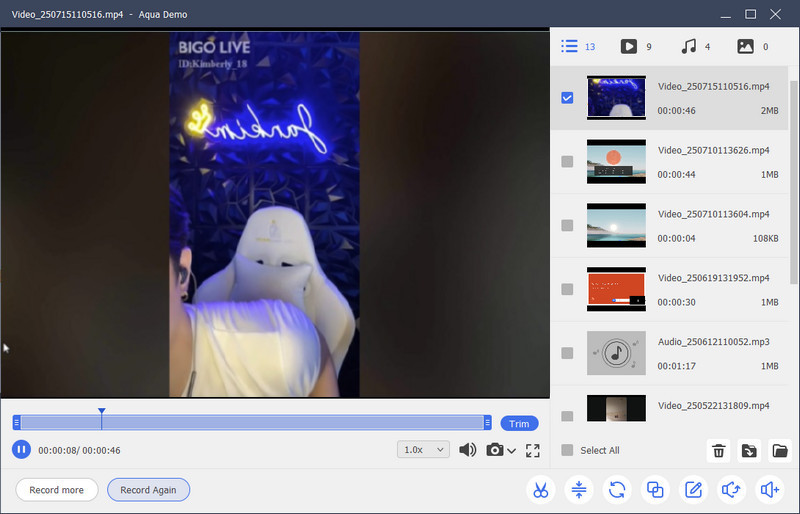Check the Audio_250612110052.mp3 checkbox
This screenshot has width=800, height=514.
click(x=567, y=353)
